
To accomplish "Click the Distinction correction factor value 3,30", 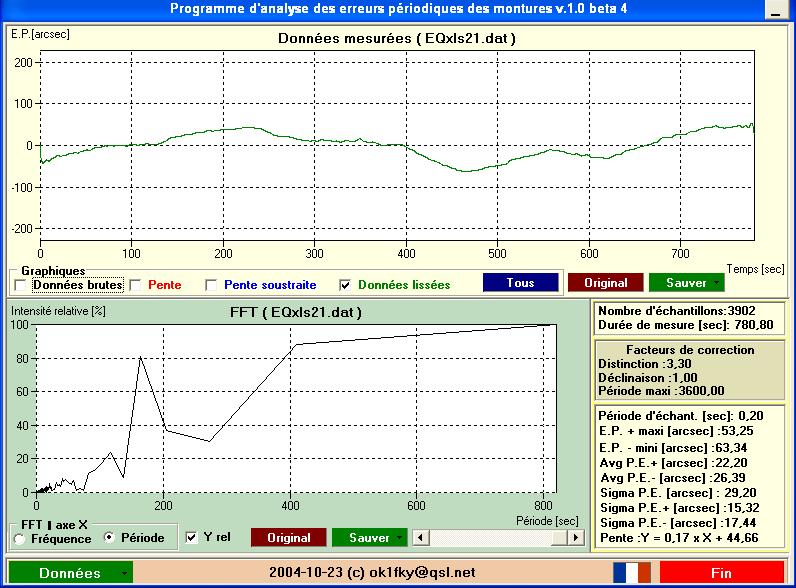I will pos(679,364).
